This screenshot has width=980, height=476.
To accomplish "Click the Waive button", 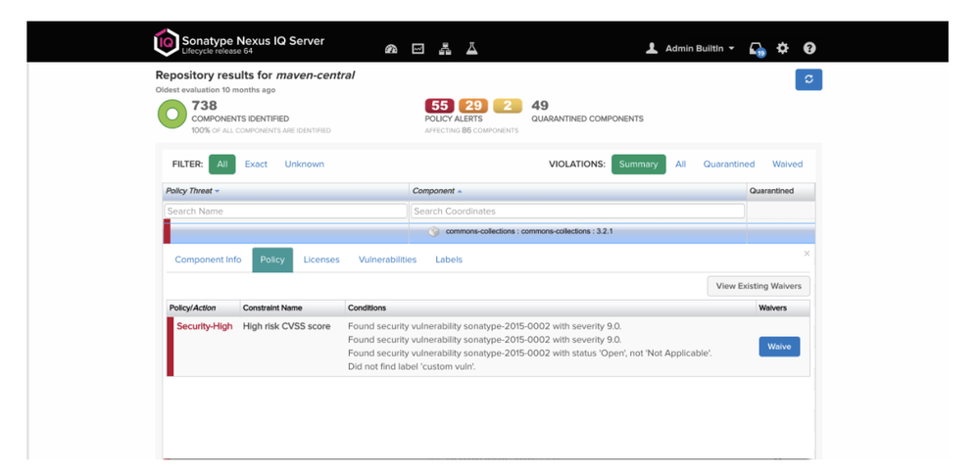I will [779, 347].
